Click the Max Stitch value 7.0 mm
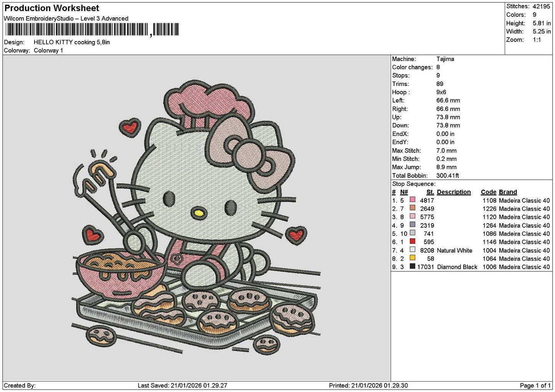The width and height of the screenshot is (555, 392). (x=446, y=151)
